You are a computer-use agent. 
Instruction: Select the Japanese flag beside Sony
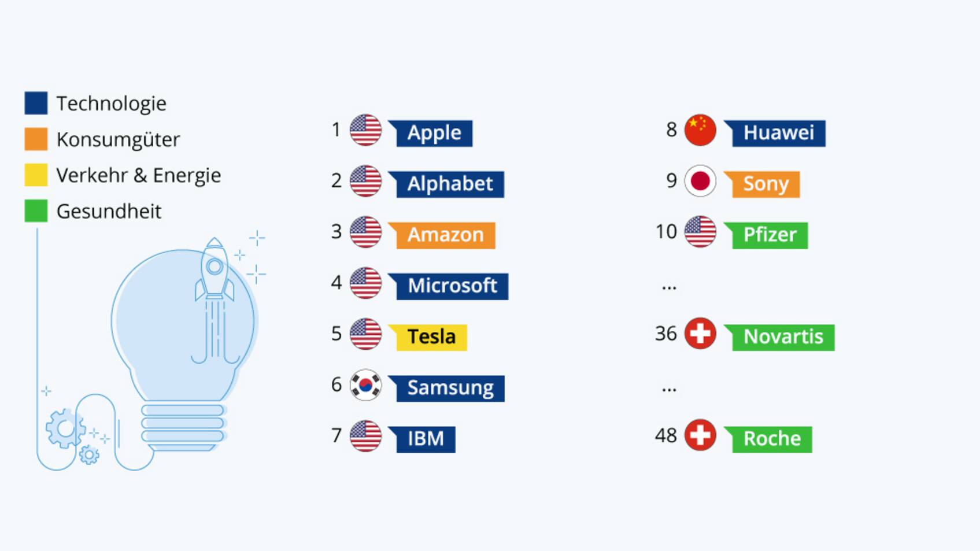click(x=700, y=181)
